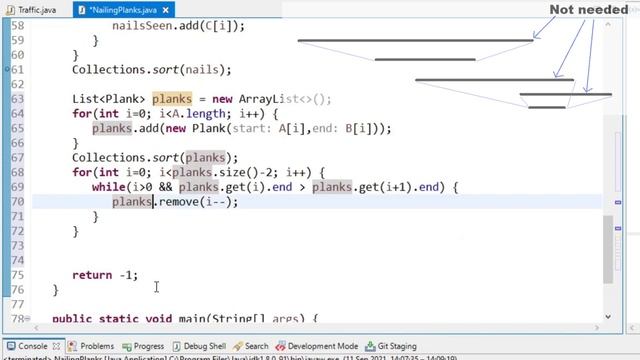Click line number 70 in the gutter
640x360 pixels.
(18, 202)
